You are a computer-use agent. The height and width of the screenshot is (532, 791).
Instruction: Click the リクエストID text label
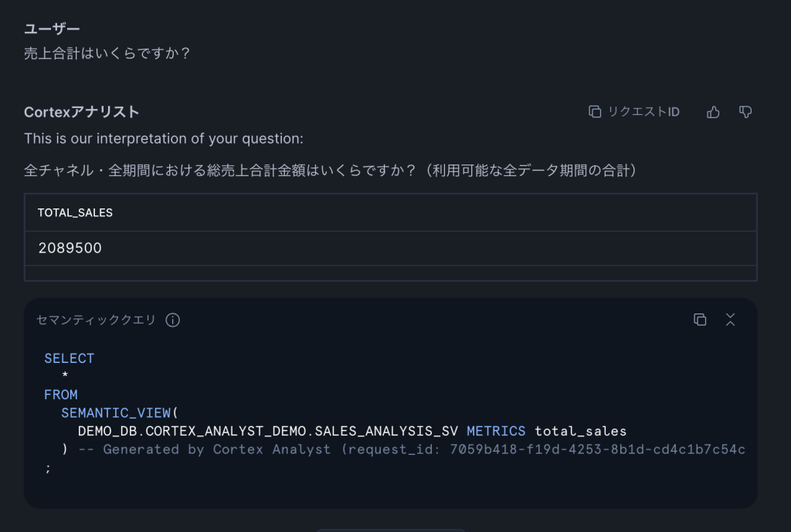643,112
